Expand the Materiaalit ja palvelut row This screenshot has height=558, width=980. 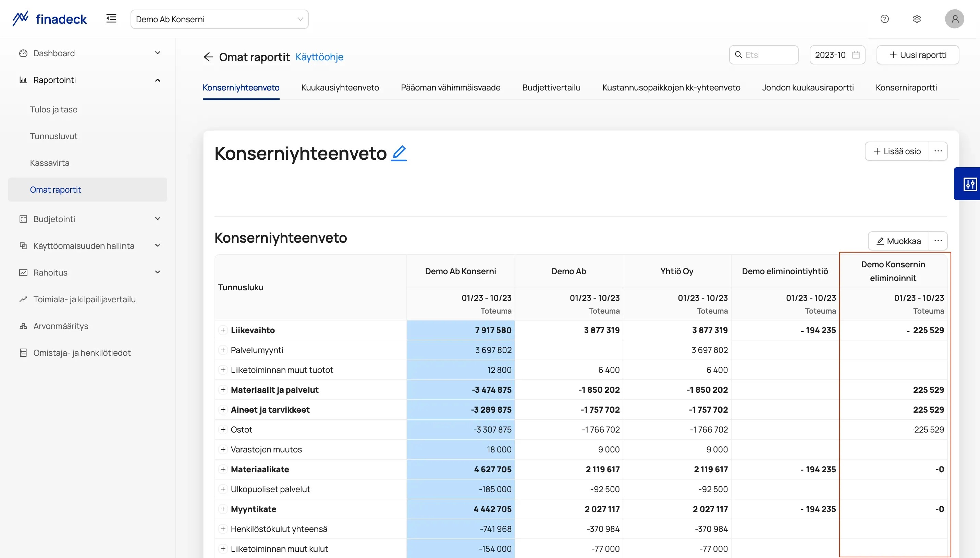223,390
